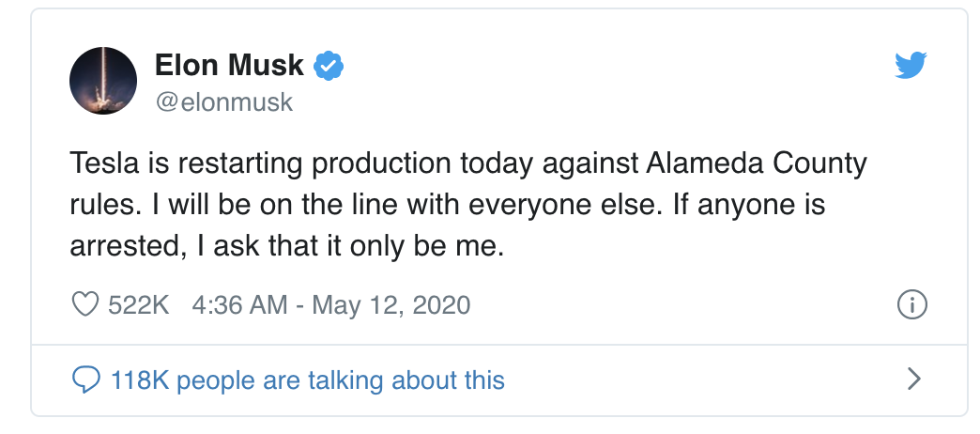Screen dimensions: 980x434
Task: Click the 118K replies number
Action: point(139,380)
